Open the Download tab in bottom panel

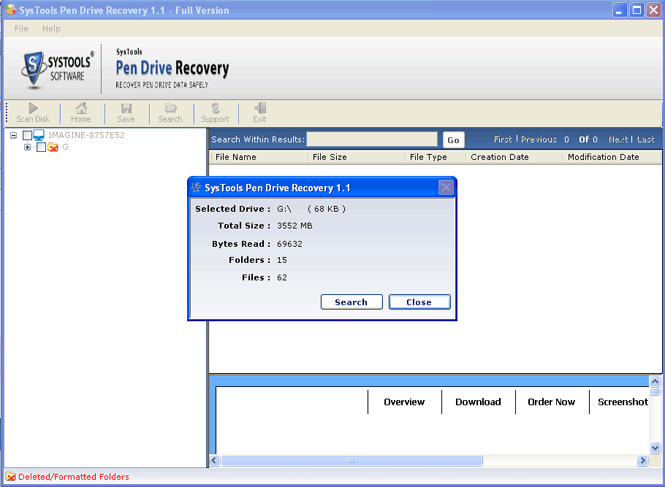coord(478,402)
